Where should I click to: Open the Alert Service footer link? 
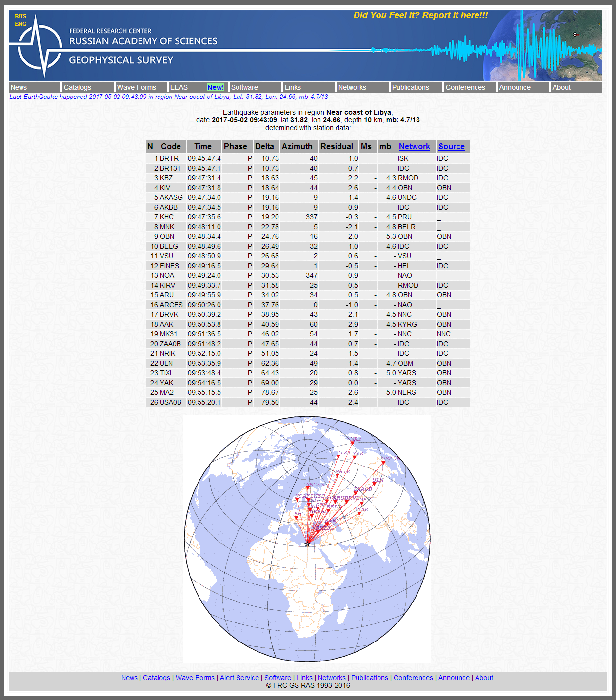tap(239, 678)
